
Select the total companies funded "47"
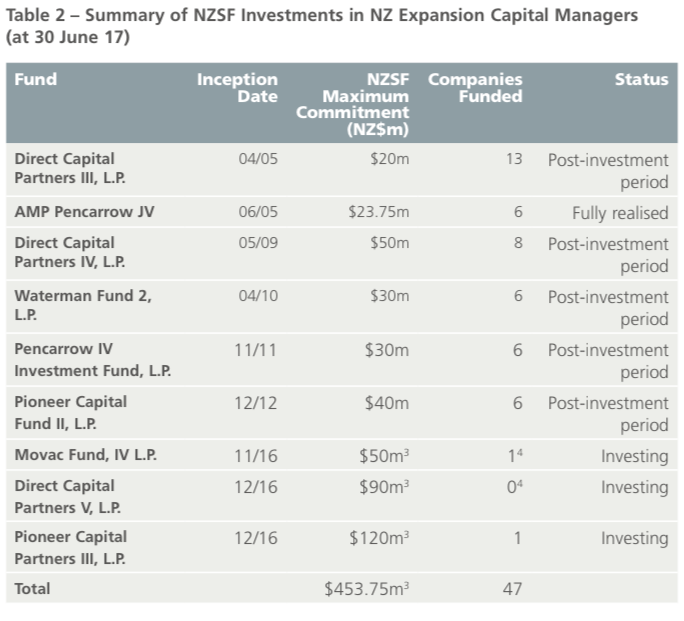[x=513, y=590]
